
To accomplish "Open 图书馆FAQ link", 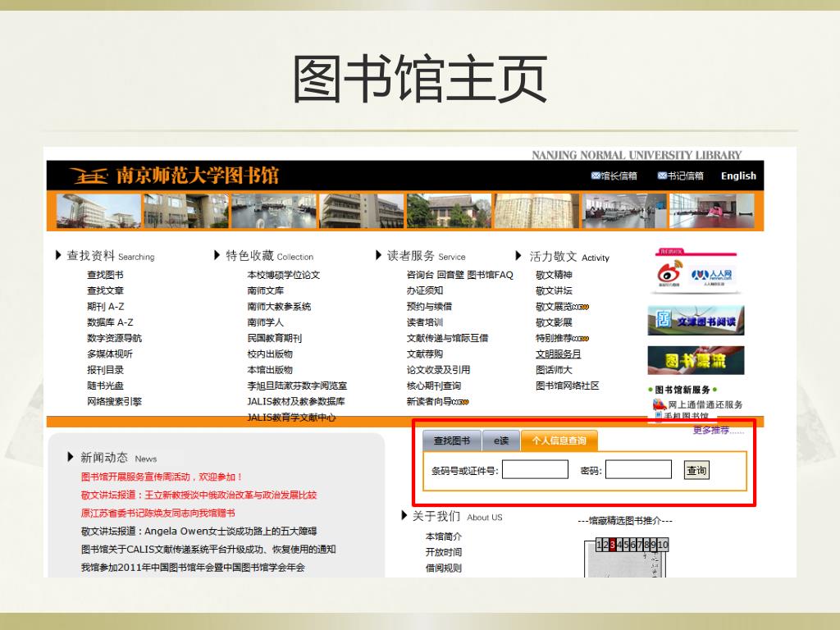I will pos(491,275).
